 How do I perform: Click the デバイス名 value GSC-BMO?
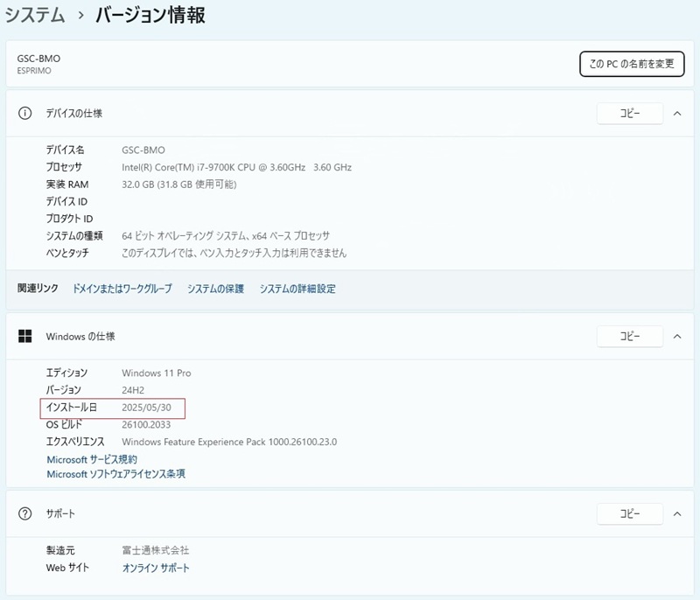143,150
